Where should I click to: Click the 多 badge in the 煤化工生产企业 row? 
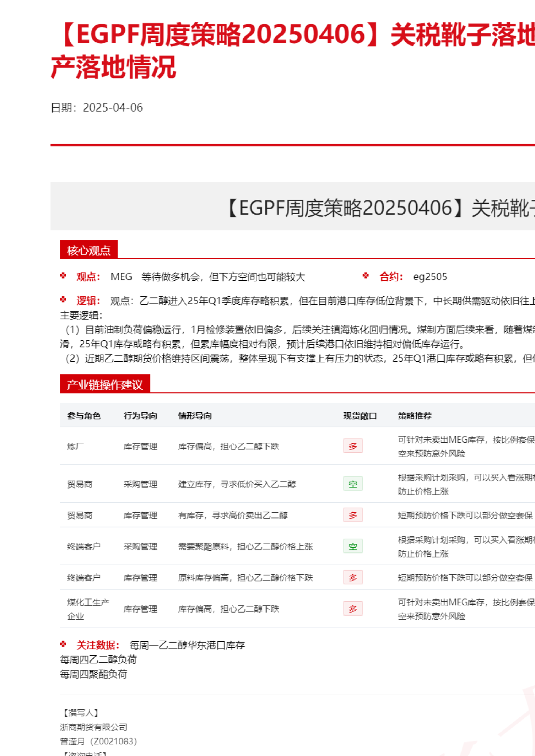tap(353, 609)
